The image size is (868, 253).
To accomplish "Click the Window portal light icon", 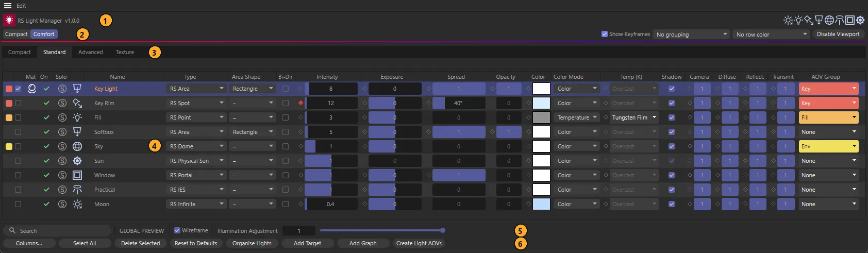I will click(x=77, y=175).
